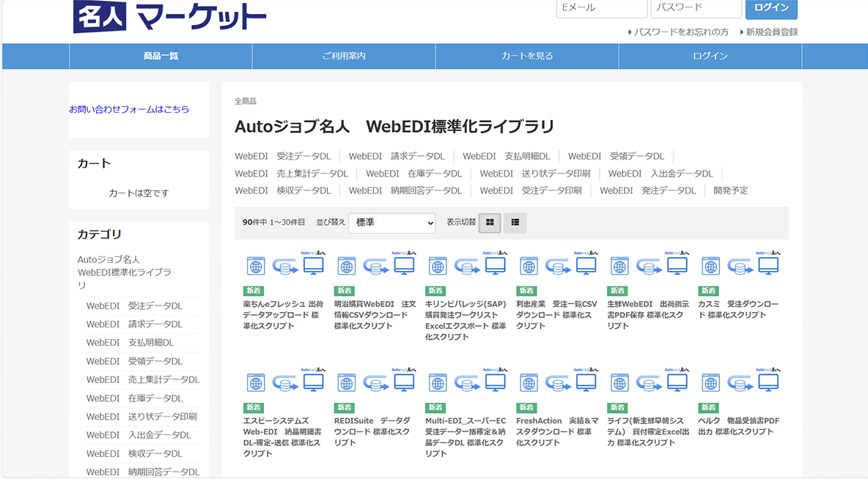The height and width of the screenshot is (479, 868).
Task: Open product thumbnail for REDISuite データダウンロード
Action: (x=375, y=381)
